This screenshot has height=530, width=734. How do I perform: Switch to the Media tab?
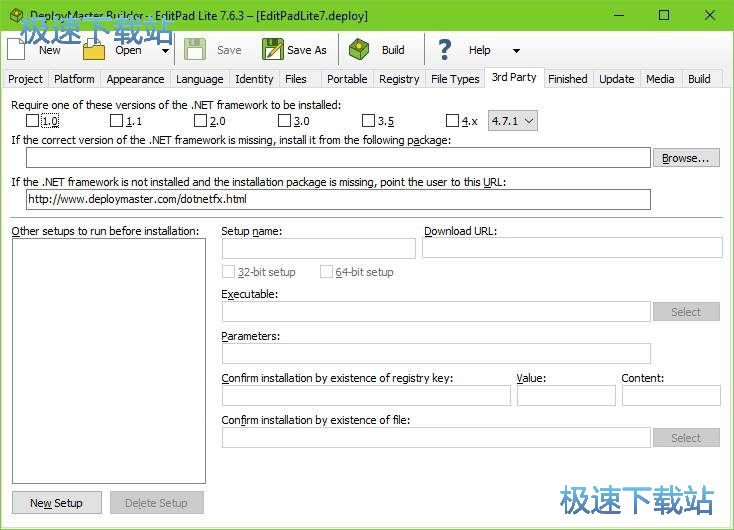point(660,79)
